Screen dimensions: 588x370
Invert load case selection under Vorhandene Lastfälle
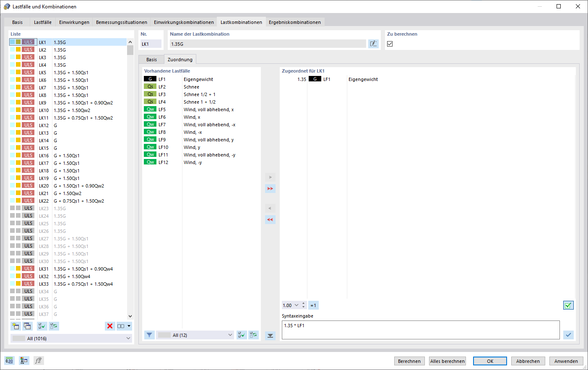(253, 335)
